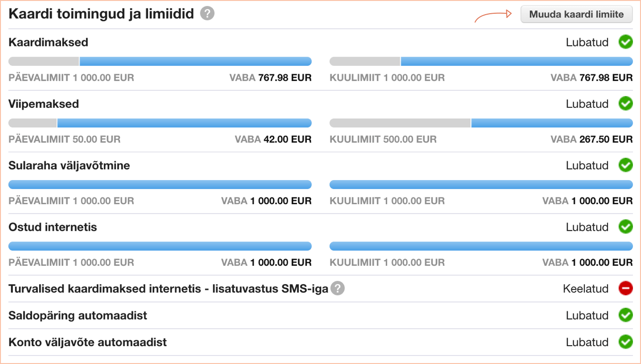Click Turvalised kaardimaksed internetis label

coord(105,288)
